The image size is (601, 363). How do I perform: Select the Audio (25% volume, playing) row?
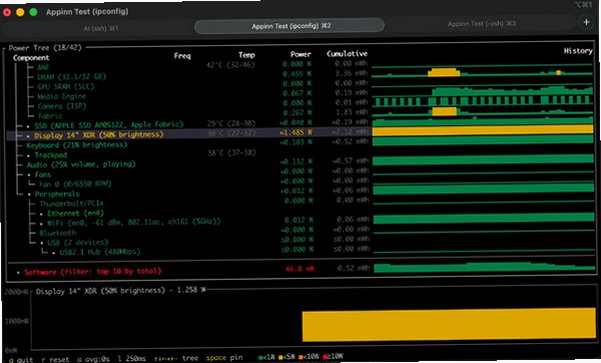point(81,164)
